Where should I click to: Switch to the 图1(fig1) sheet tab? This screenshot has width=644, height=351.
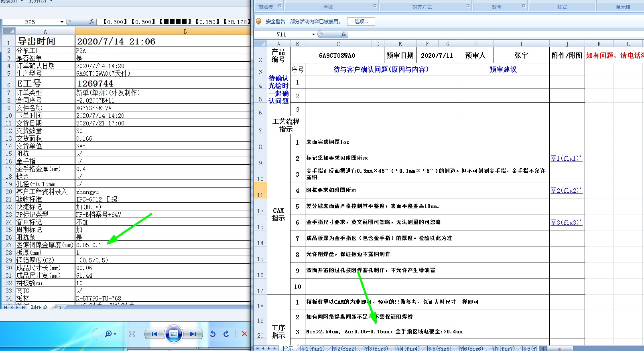(313, 348)
